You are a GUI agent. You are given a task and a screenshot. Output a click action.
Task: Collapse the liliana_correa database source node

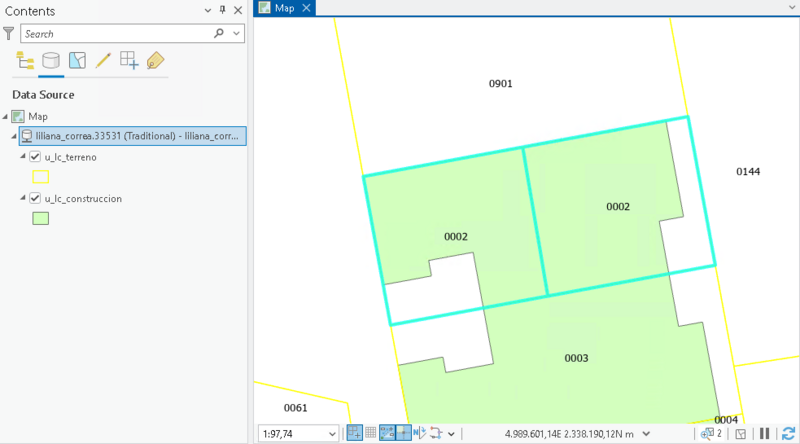click(14, 136)
